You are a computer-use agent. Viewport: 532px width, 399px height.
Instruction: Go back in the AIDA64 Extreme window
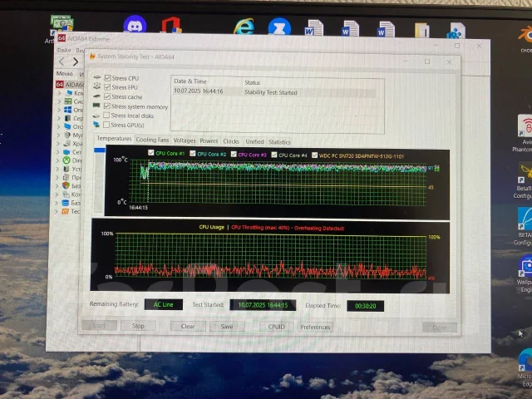click(62, 62)
